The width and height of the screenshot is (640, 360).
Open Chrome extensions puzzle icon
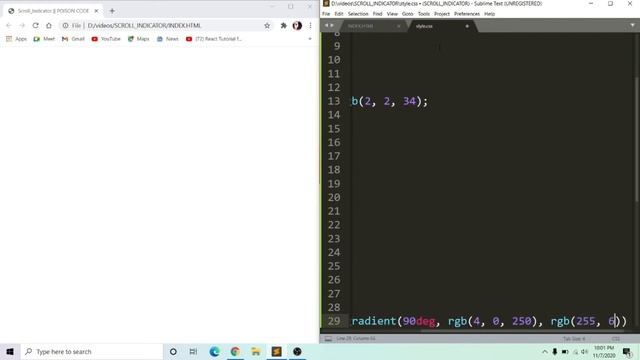click(283, 25)
